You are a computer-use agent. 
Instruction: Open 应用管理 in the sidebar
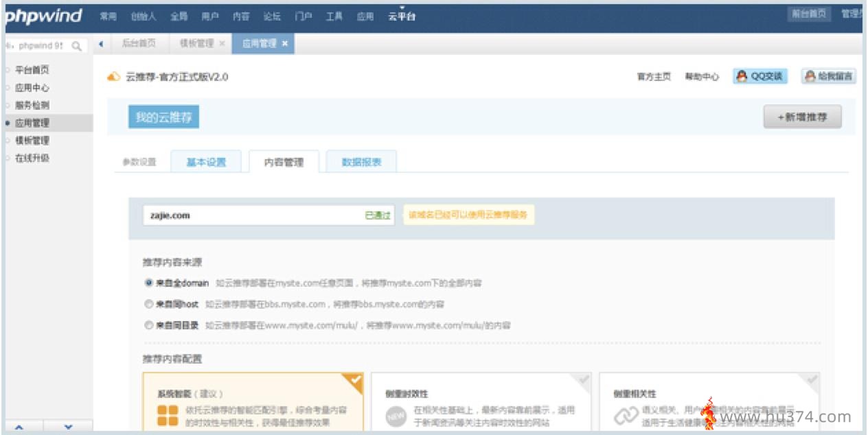32,124
